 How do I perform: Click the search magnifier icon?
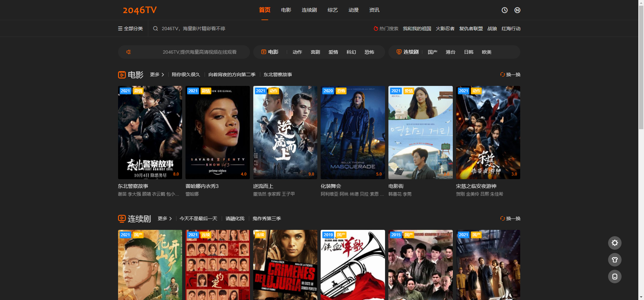[156, 29]
